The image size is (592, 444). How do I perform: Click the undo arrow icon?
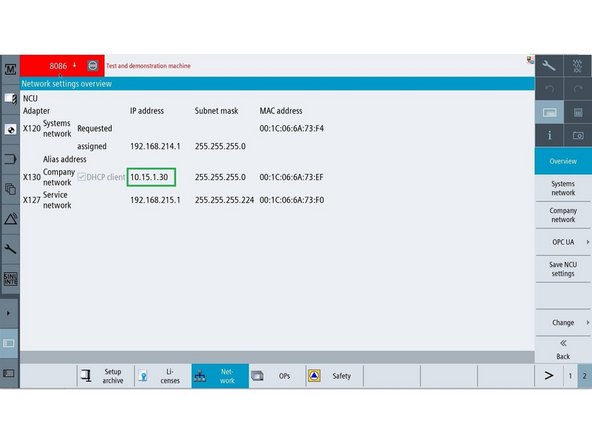coord(549,89)
